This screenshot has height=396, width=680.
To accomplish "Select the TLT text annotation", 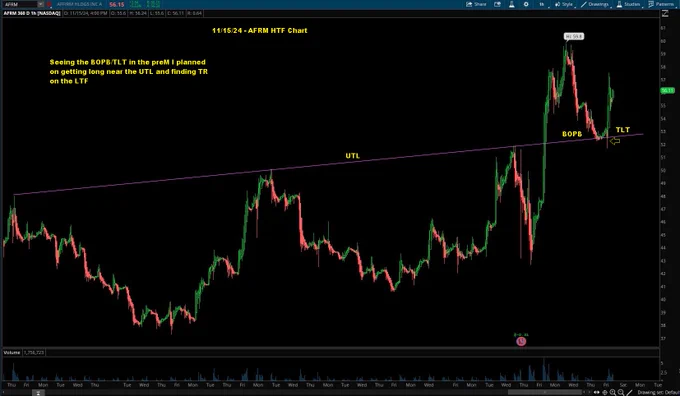I will [623, 130].
